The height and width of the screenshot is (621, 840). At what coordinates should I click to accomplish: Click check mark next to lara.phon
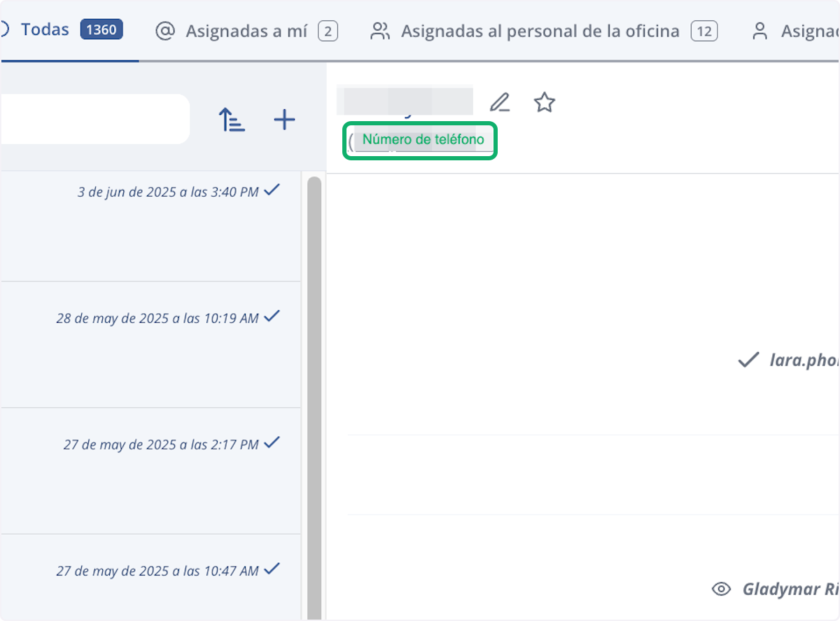pyautogui.click(x=749, y=360)
